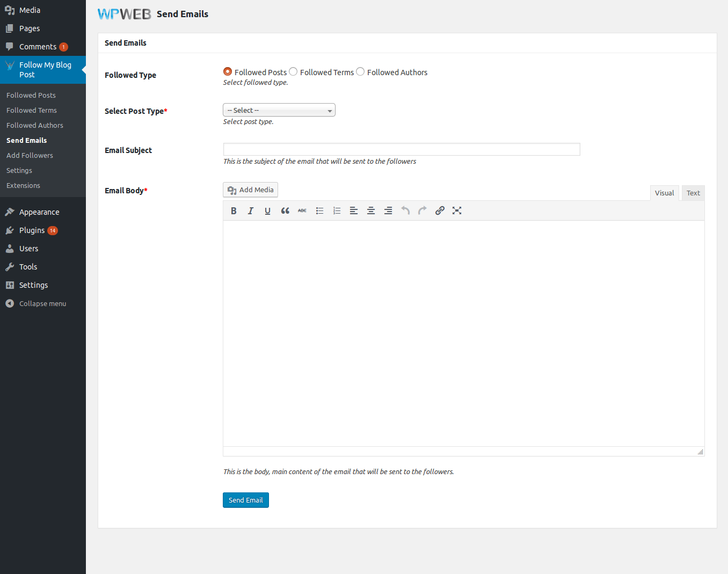728x574 pixels.
Task: Select the Followed Posts radio button
Action: click(228, 71)
